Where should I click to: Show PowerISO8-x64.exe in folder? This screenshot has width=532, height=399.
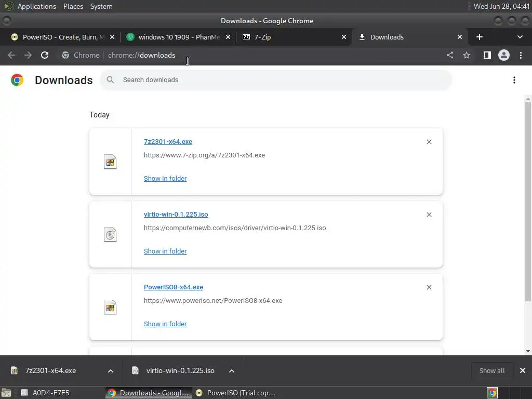165,324
